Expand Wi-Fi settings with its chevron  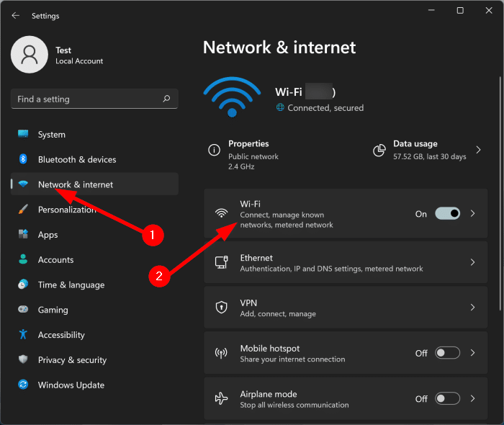tap(472, 213)
